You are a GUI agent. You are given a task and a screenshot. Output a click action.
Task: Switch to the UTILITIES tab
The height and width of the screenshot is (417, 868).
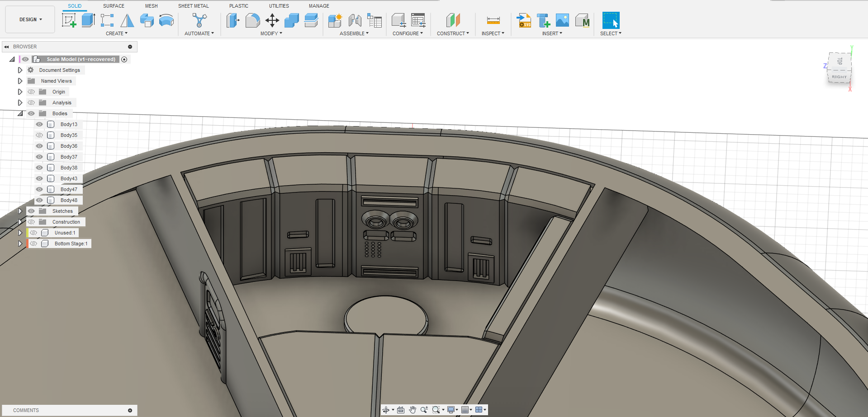(279, 6)
